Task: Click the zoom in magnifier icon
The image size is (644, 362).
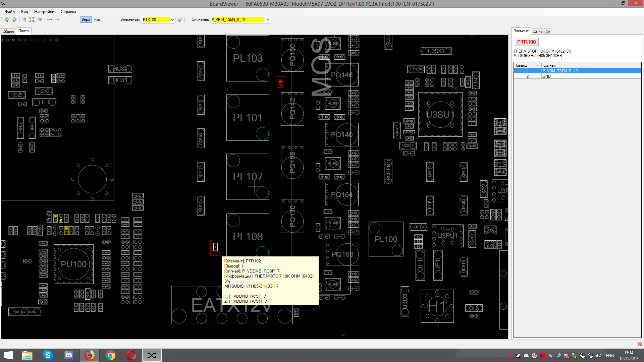Action: pos(40,19)
